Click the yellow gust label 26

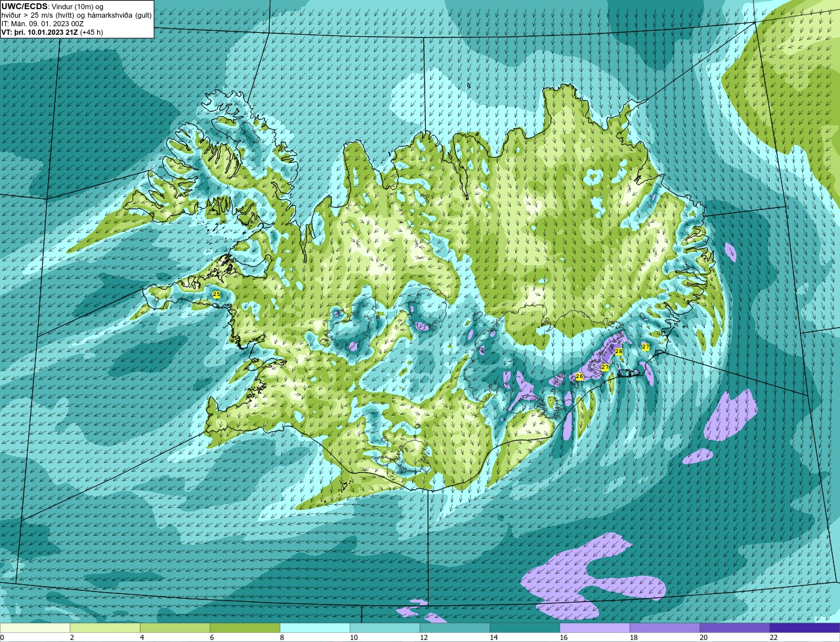tap(579, 377)
